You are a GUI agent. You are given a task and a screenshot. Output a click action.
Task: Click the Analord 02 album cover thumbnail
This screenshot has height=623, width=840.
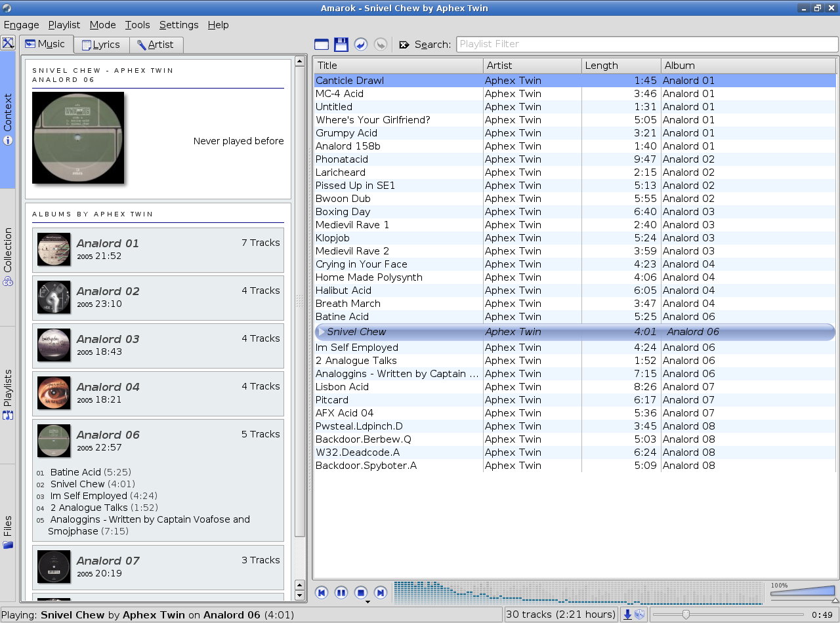pos(54,297)
